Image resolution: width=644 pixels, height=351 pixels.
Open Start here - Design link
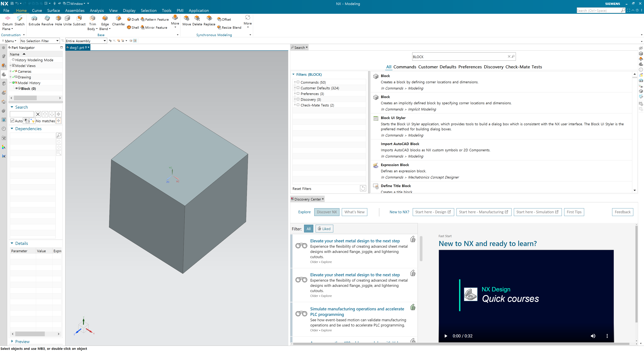click(x=433, y=212)
